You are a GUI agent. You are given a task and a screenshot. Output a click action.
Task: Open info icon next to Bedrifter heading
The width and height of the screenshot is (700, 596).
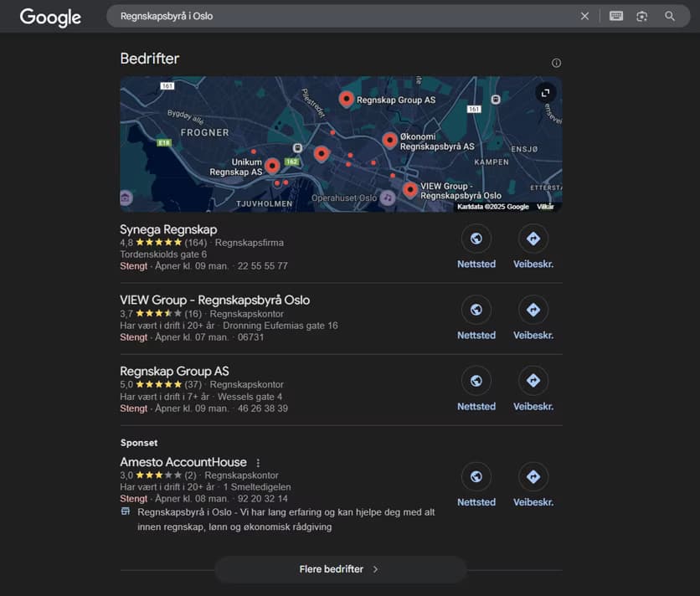(x=556, y=63)
